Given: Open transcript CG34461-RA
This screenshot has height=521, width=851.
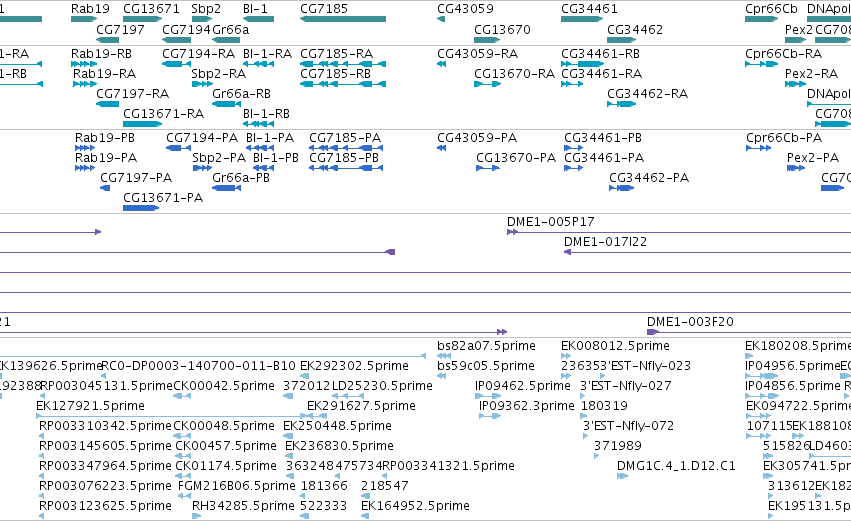Looking at the screenshot, I should click(601, 73).
